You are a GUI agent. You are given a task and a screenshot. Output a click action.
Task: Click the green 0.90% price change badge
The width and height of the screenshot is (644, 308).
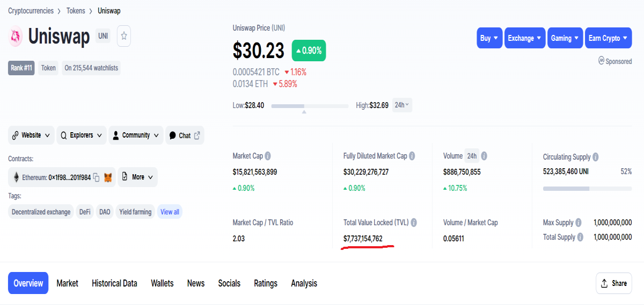pos(309,51)
